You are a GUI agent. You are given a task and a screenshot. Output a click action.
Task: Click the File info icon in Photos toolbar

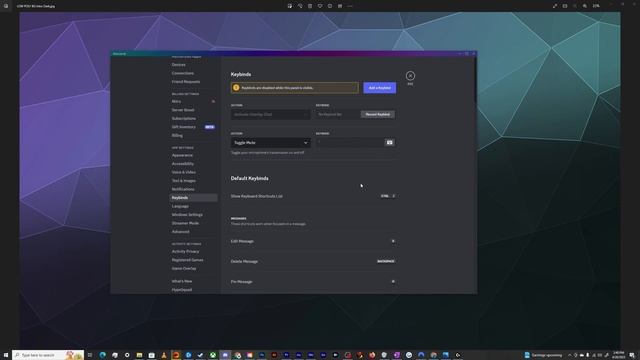(x=330, y=6)
